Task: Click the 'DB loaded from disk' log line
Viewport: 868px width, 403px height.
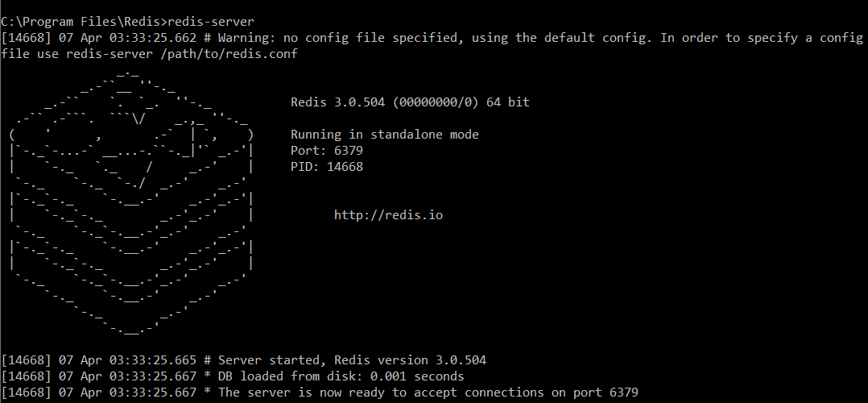Action: [x=341, y=376]
